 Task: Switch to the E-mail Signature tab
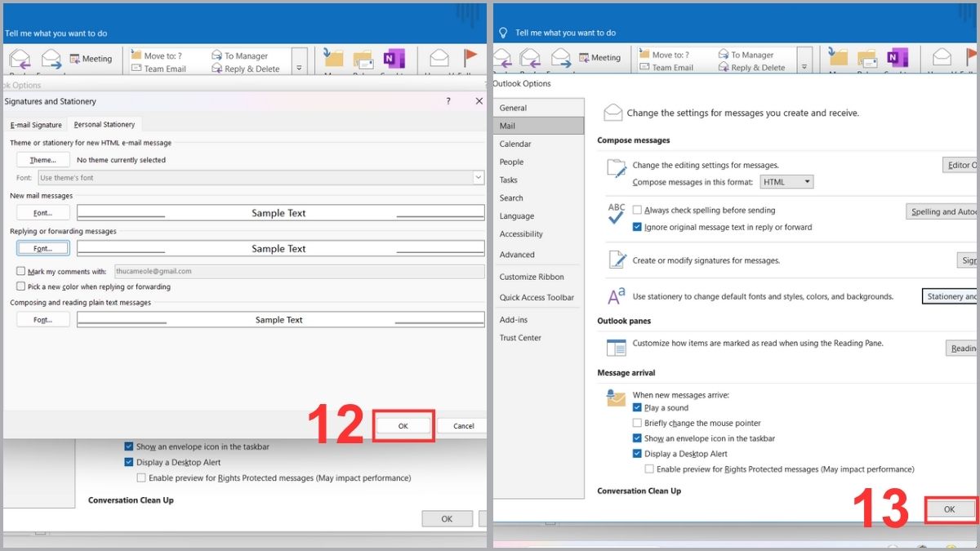tap(36, 125)
